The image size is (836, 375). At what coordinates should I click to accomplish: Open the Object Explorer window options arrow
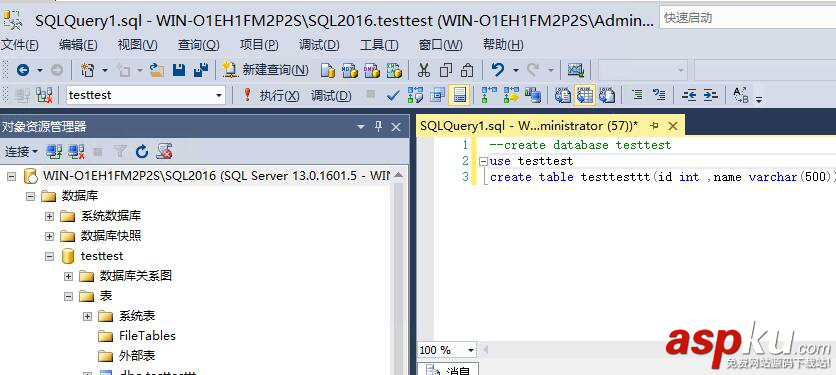tap(361, 127)
